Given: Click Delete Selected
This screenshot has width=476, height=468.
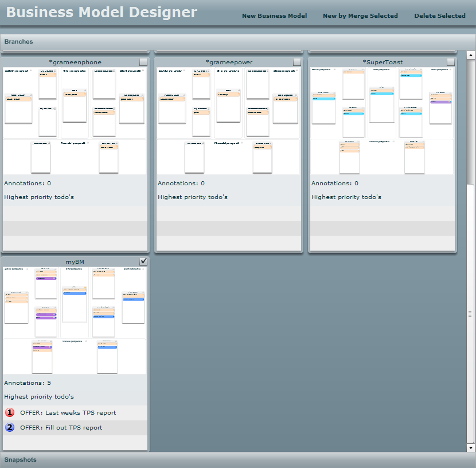Looking at the screenshot, I should (440, 16).
